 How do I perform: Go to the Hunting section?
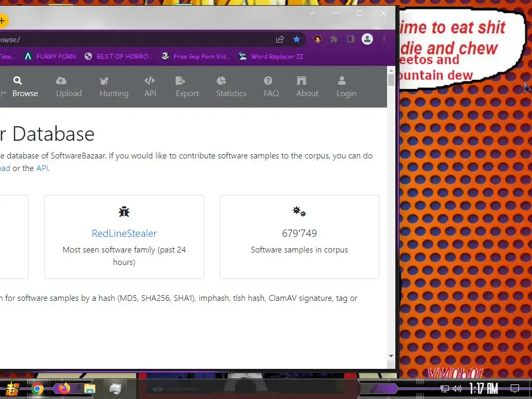[114, 87]
